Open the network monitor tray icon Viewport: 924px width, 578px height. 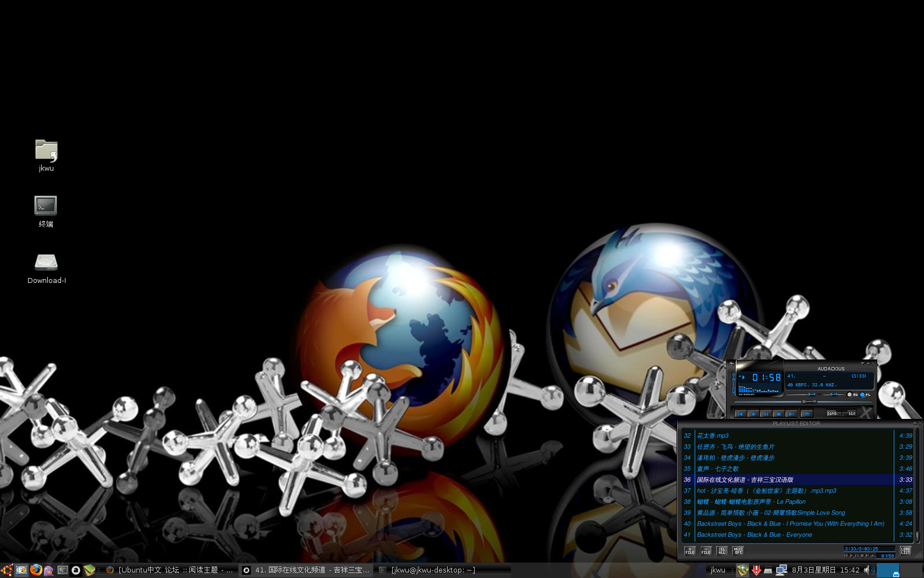point(781,570)
